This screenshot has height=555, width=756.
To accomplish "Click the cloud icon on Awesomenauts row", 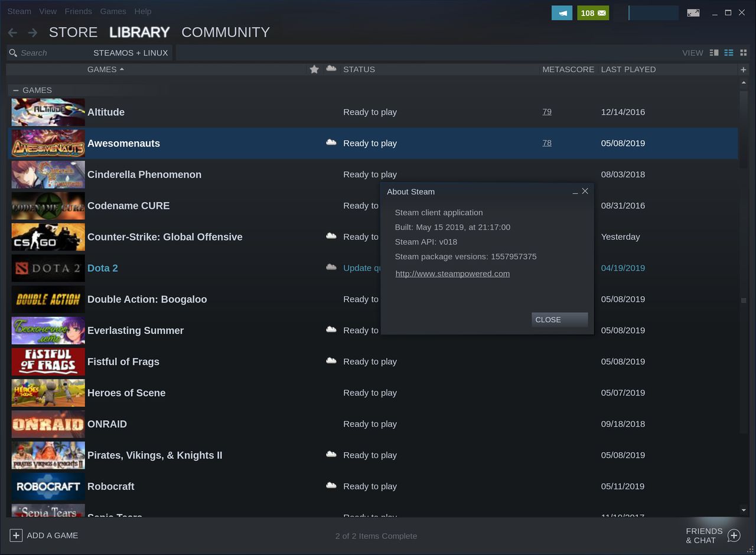I will pos(331,142).
